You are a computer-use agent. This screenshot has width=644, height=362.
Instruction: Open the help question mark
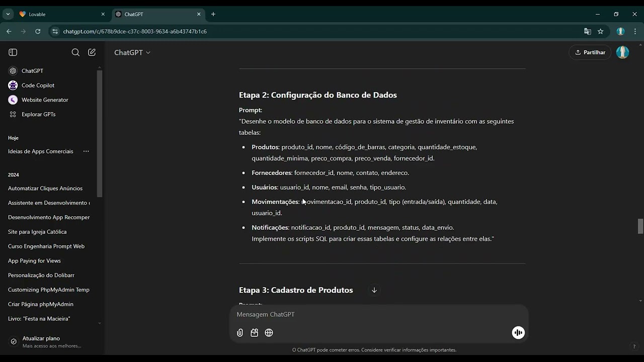(634, 346)
